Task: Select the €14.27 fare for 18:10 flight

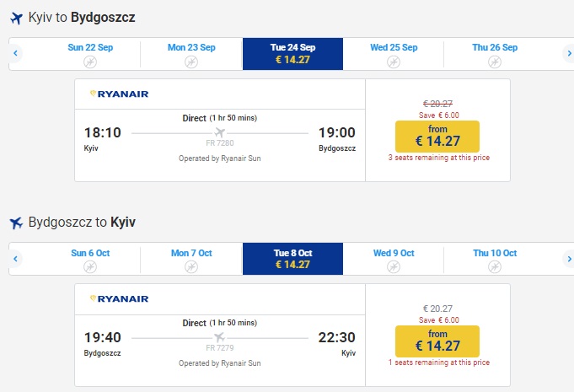Action: (x=437, y=136)
